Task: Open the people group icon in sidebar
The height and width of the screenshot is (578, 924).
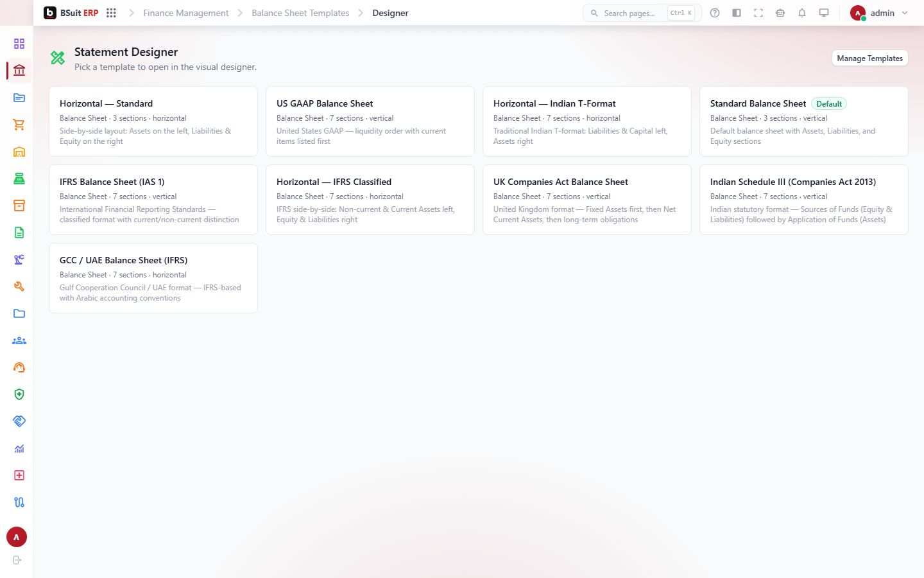Action: click(x=19, y=340)
